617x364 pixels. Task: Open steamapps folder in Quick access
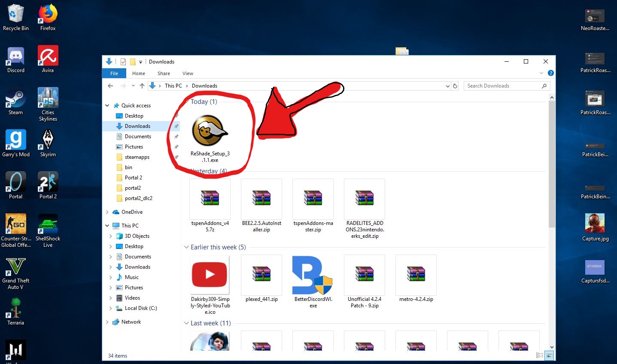click(137, 157)
